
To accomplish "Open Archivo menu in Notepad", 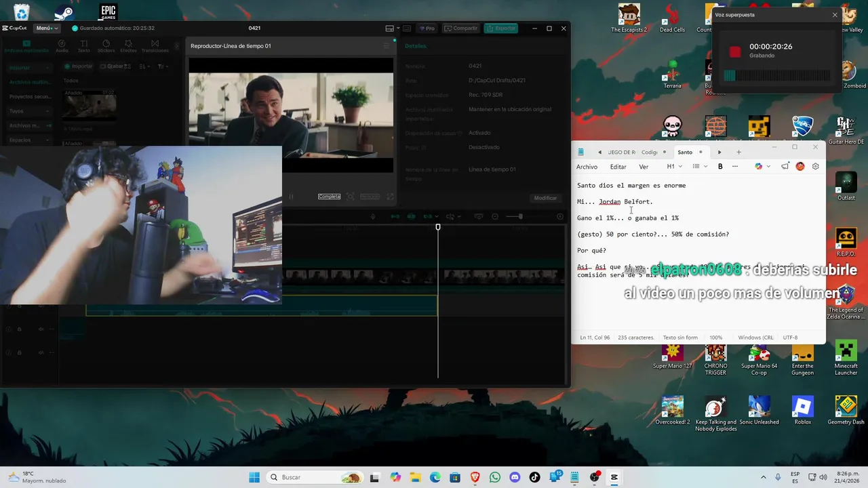I will tap(587, 167).
